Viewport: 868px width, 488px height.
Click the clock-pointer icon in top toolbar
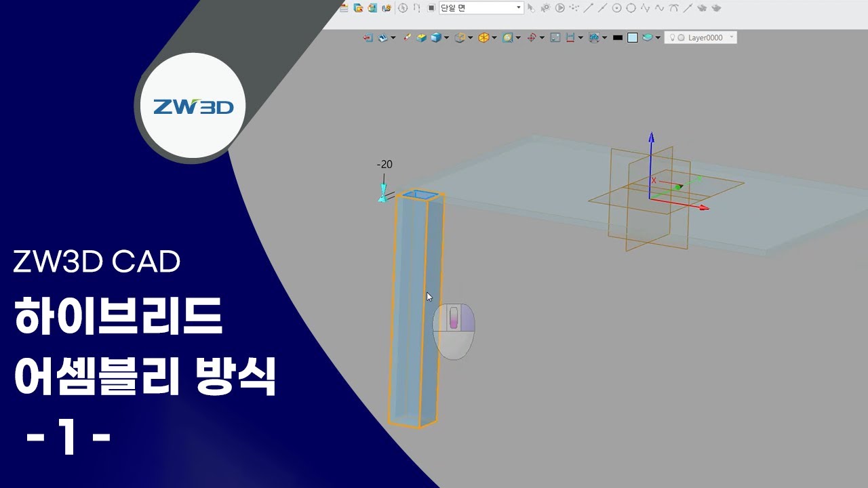[x=403, y=8]
